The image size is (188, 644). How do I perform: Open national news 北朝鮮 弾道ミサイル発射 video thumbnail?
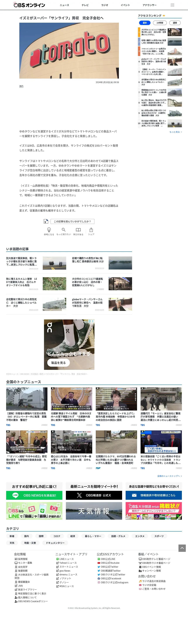72,399
